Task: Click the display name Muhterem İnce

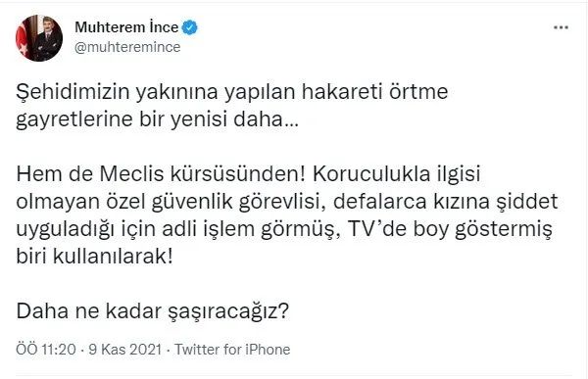Action: (126, 27)
